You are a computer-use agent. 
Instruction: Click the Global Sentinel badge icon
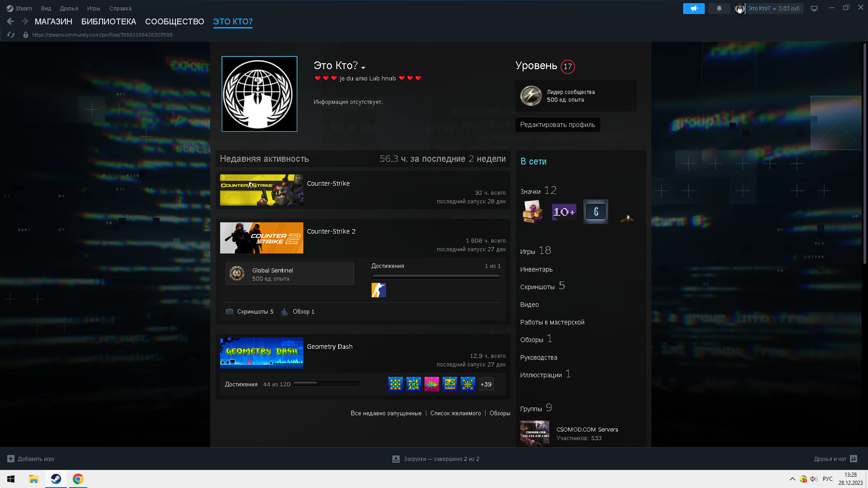pyautogui.click(x=237, y=273)
